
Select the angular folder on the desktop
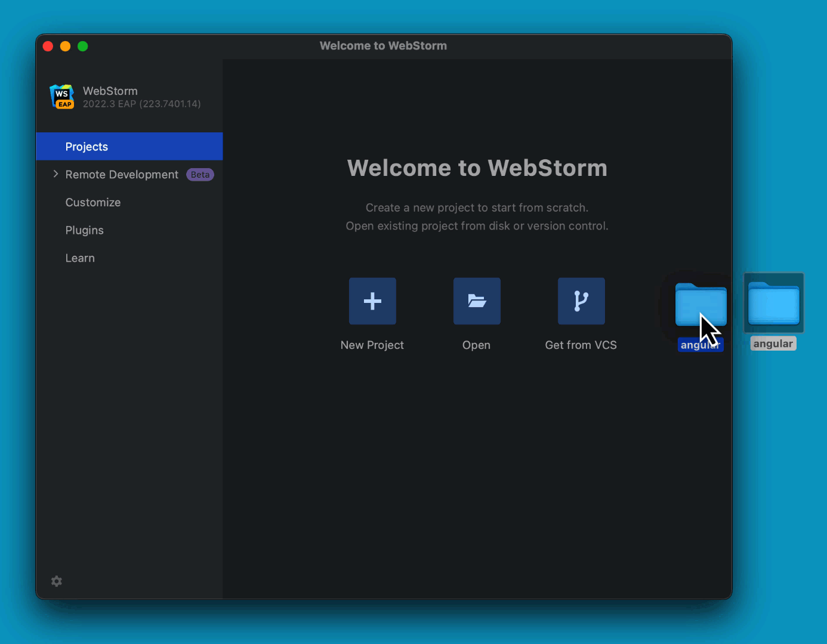point(773,303)
